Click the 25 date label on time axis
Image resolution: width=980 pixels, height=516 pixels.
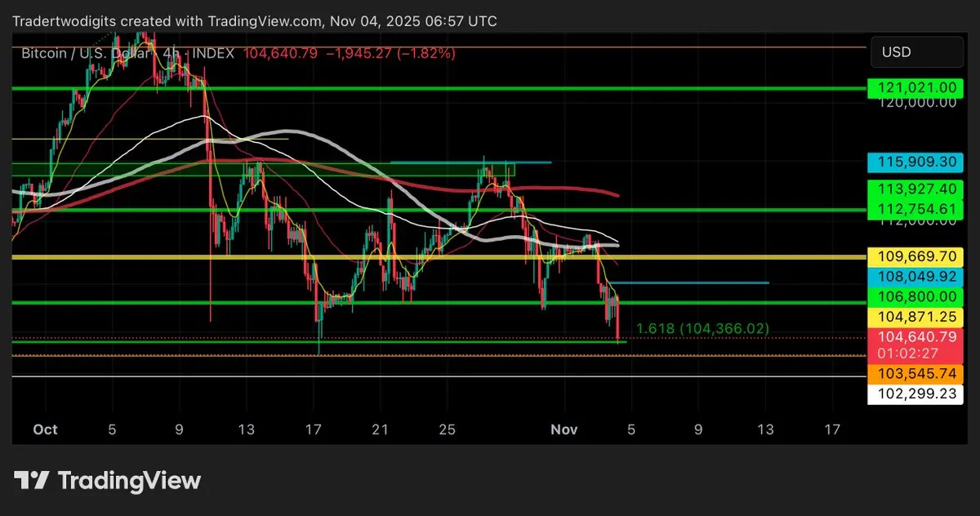coord(447,429)
